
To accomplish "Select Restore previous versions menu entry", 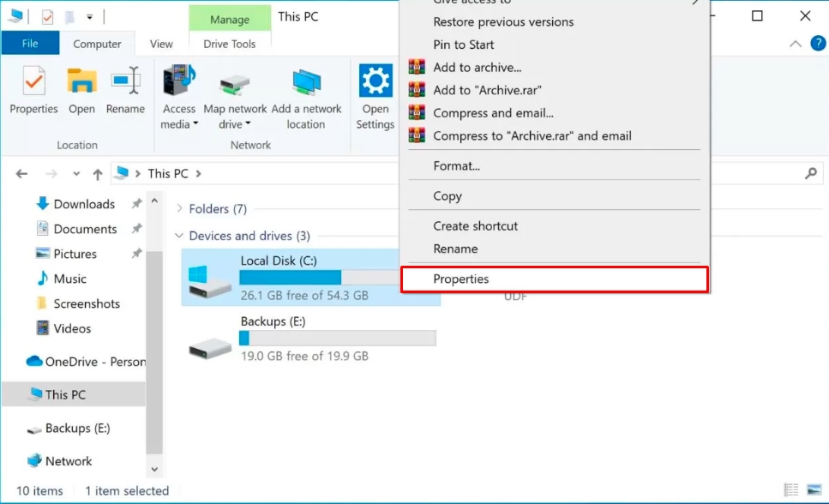I will 555,21.
